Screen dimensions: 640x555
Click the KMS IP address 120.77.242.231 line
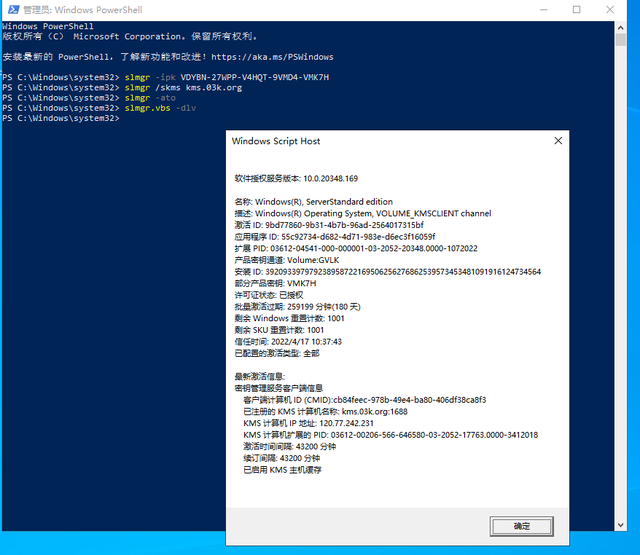308,423
